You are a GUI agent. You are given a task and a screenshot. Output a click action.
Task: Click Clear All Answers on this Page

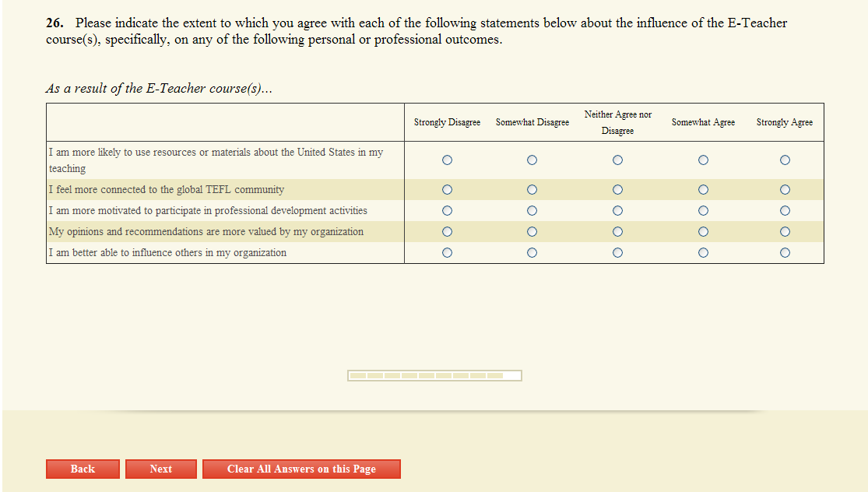pos(301,469)
